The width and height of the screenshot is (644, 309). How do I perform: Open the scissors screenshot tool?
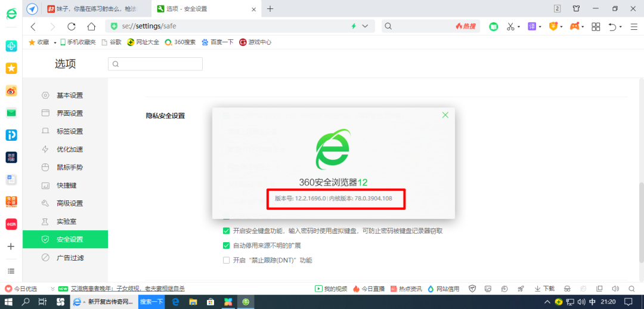(x=510, y=27)
